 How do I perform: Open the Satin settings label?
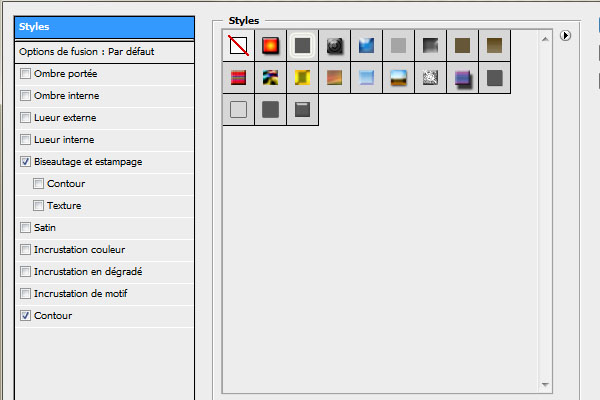point(45,228)
